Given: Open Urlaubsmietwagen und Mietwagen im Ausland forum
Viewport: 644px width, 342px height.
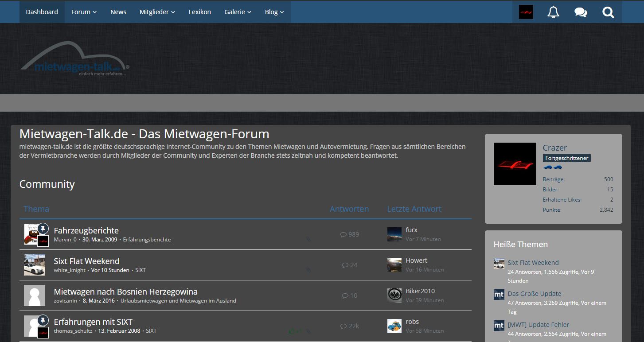Looking at the screenshot, I should click(178, 301).
